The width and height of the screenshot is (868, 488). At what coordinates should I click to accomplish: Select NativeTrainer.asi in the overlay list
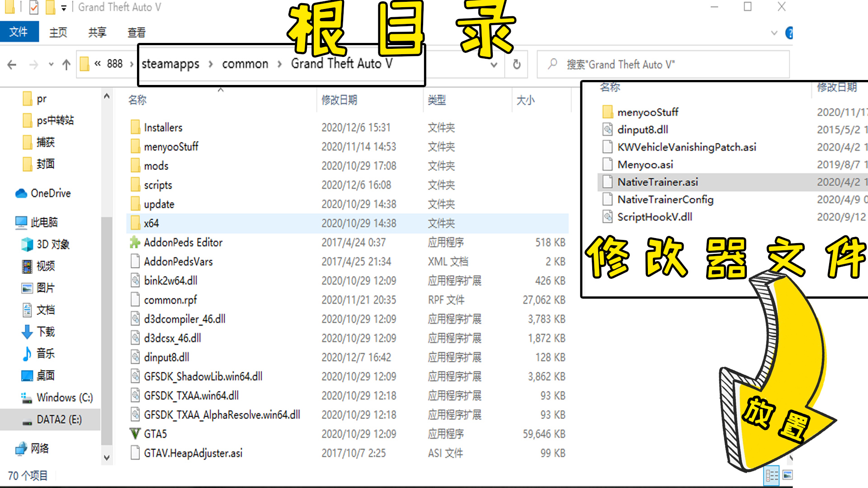(658, 182)
